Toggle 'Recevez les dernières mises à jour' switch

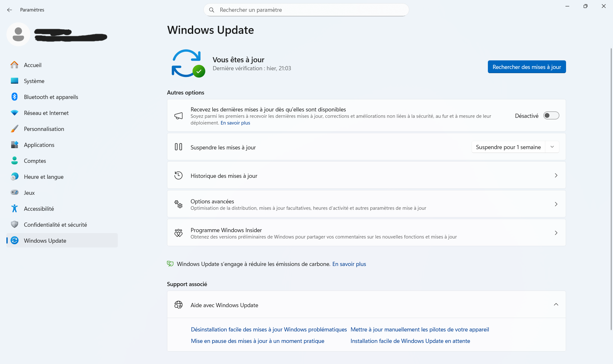point(551,115)
